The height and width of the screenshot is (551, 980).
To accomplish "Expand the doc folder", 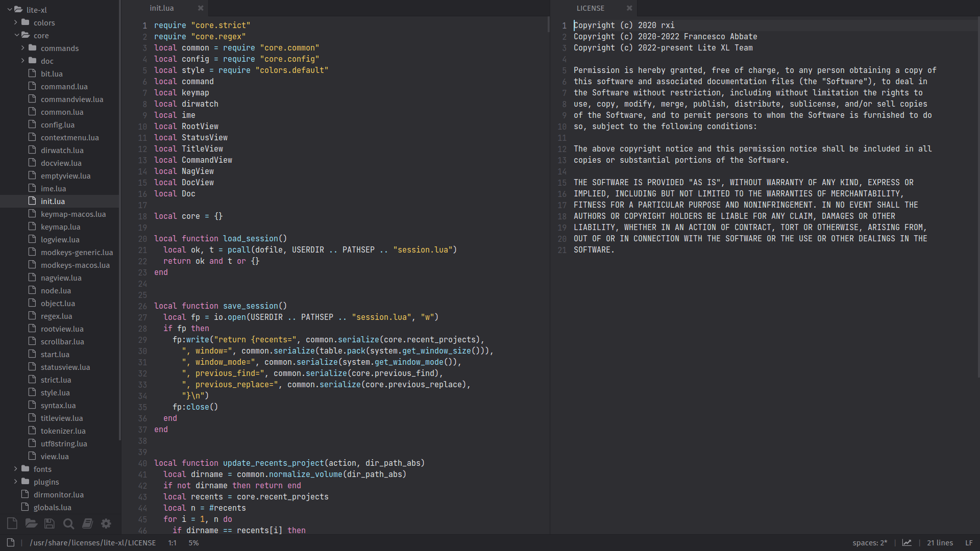I will (x=23, y=61).
